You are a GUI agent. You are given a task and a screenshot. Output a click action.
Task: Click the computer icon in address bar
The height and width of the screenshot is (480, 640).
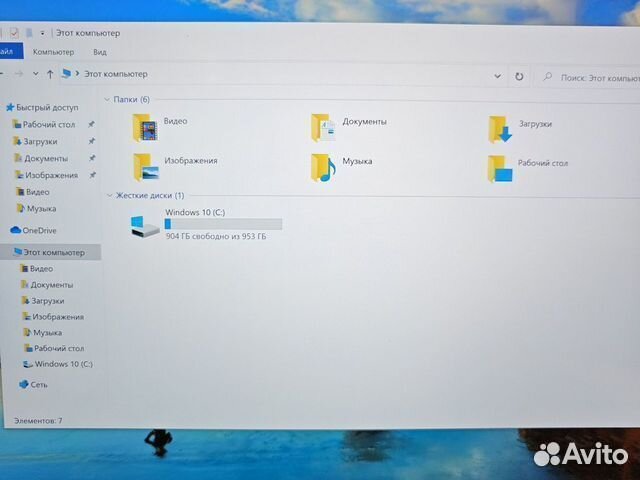pos(66,73)
